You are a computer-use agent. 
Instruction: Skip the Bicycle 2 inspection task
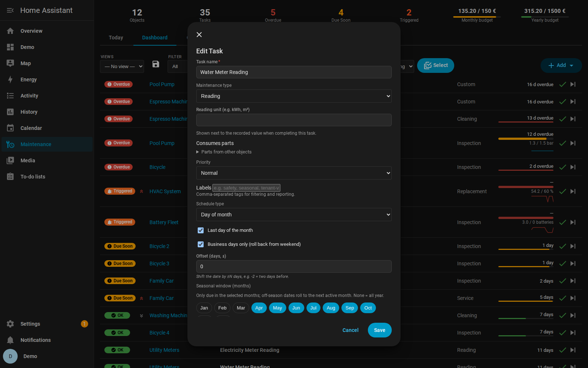pyautogui.click(x=573, y=246)
